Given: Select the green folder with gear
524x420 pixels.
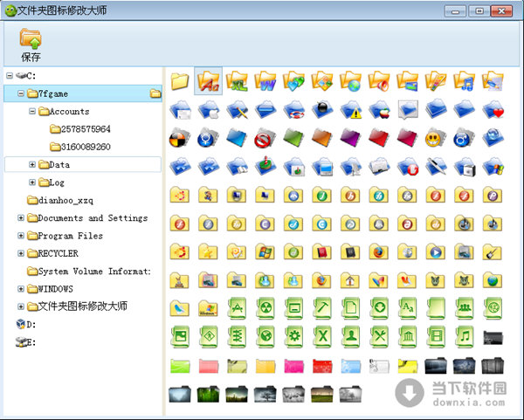Looking at the screenshot, I should click(x=293, y=336).
